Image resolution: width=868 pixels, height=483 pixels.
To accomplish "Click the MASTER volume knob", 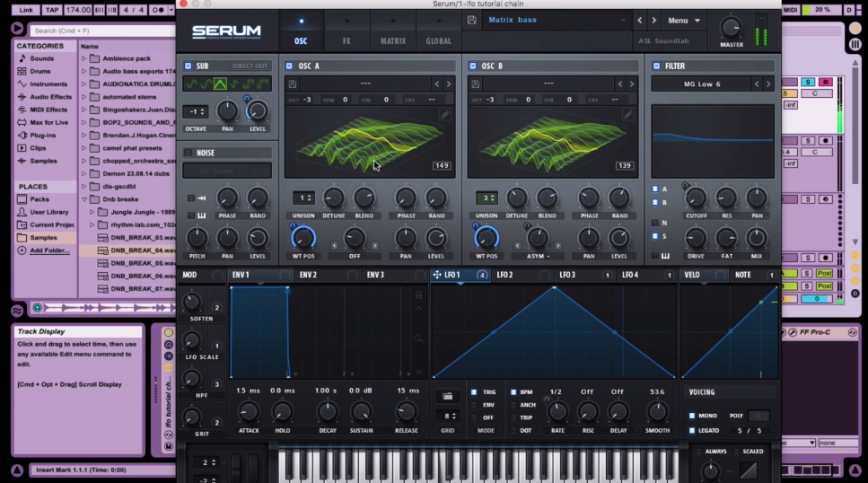I will point(731,27).
